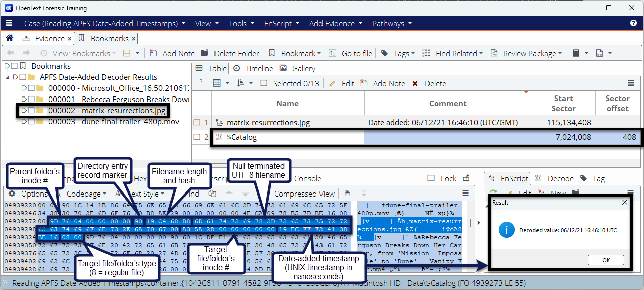This screenshot has width=644, height=290.
Task: Switch to the Gallery view tab
Action: [297, 68]
